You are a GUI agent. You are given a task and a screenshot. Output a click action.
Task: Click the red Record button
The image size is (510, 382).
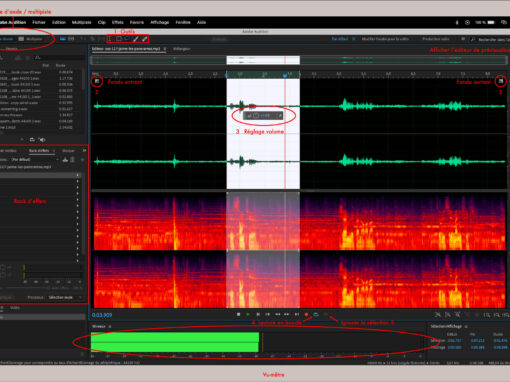pos(306,314)
